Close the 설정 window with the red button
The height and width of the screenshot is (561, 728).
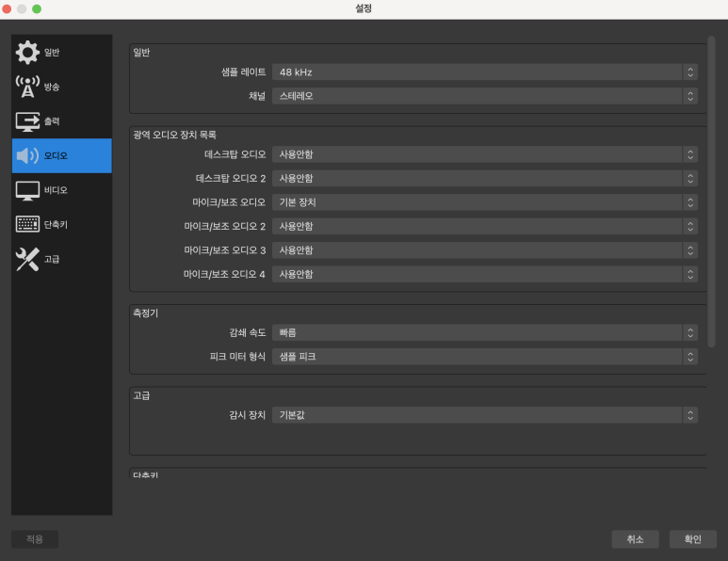click(7, 8)
